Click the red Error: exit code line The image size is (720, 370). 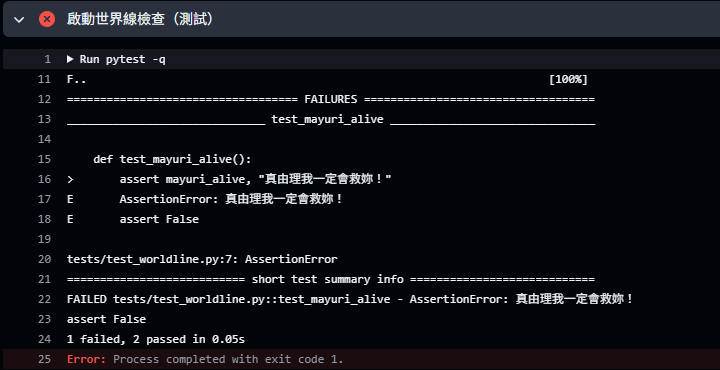click(205, 359)
